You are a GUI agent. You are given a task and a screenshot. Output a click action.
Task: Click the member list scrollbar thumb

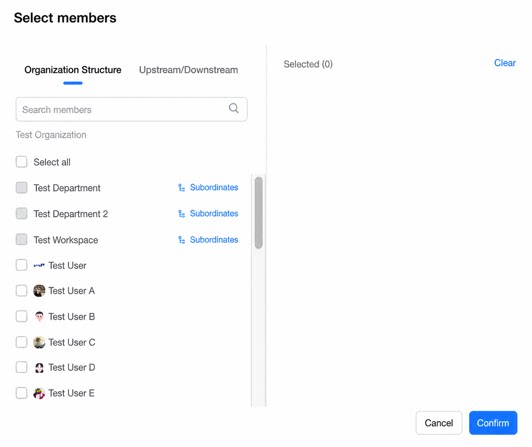(x=259, y=213)
